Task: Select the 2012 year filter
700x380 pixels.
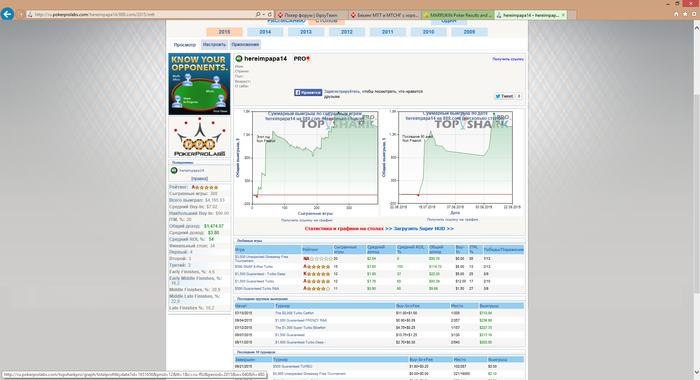Action: (x=347, y=32)
